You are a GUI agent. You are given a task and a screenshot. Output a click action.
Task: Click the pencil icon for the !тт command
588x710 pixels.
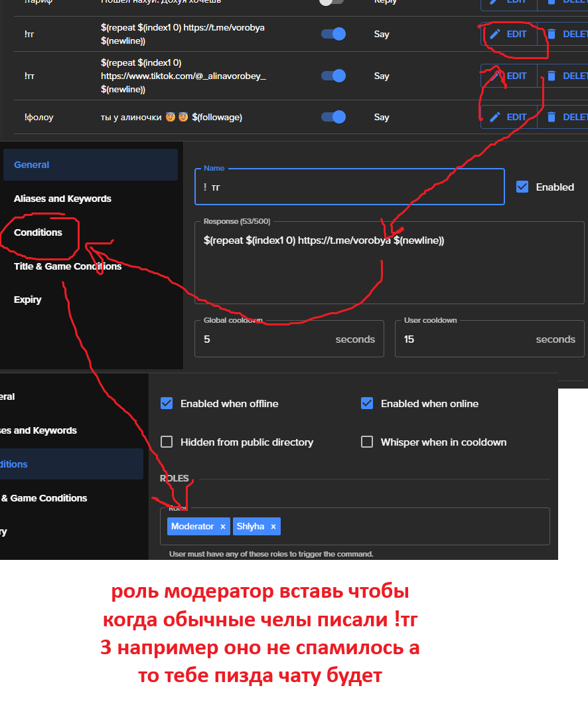pyautogui.click(x=494, y=76)
